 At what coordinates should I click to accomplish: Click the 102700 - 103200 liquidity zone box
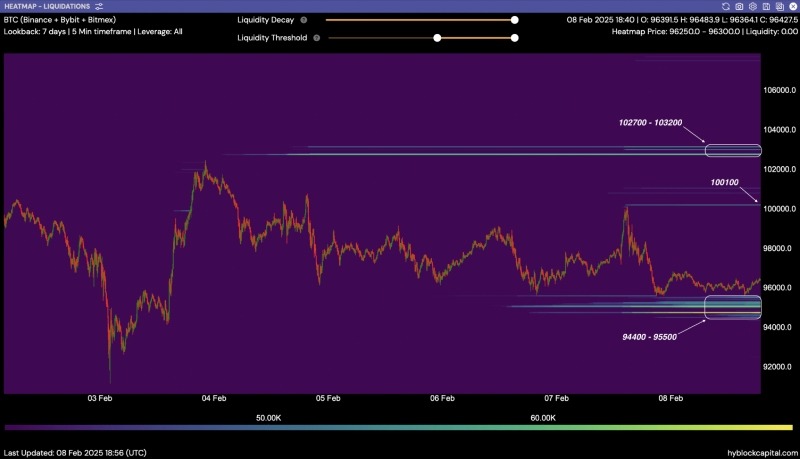[733, 150]
